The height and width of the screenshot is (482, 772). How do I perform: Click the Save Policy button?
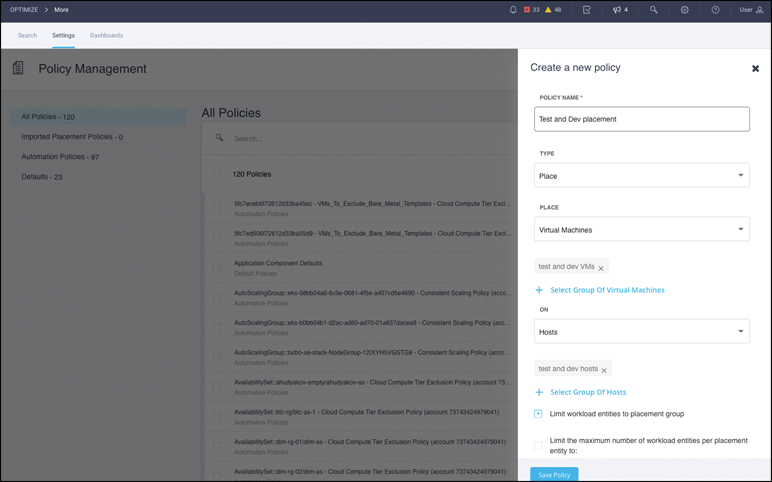point(554,475)
